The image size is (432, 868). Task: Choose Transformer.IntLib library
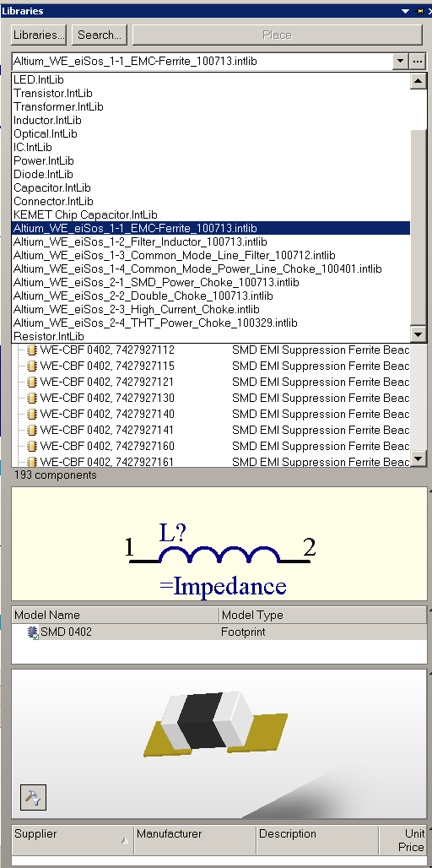pyautogui.click(x=211, y=106)
